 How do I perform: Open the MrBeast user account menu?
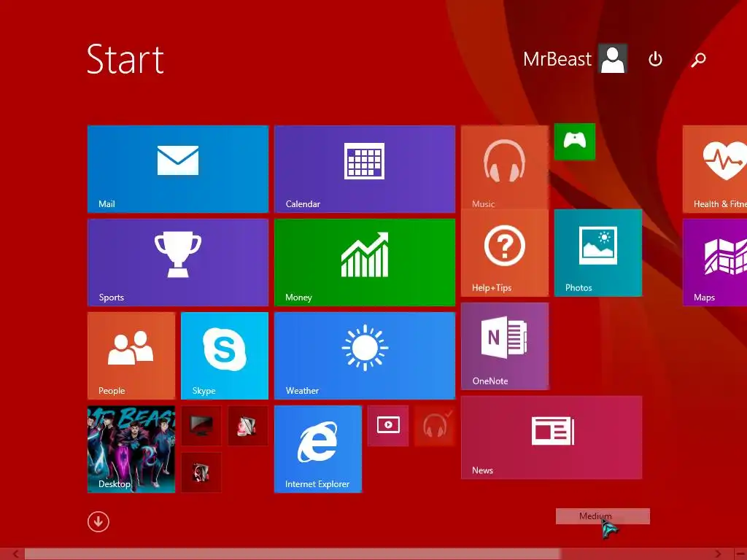pyautogui.click(x=575, y=59)
